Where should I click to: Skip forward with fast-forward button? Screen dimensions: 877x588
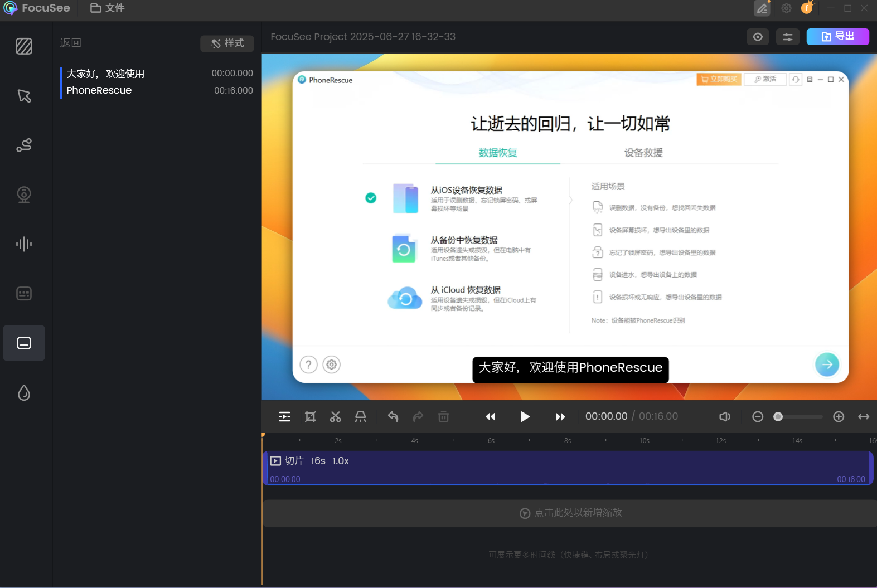[560, 416]
